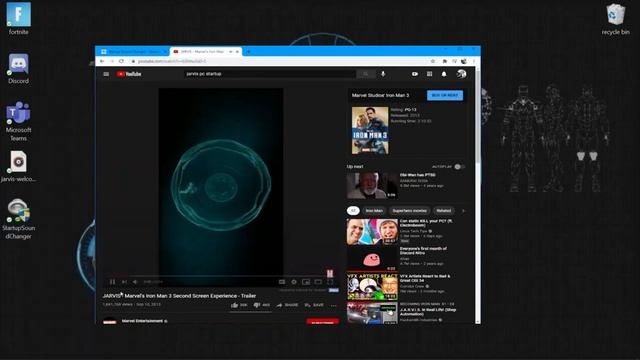Select the Related filter chip
Screen dimensions: 640x360
click(444, 211)
